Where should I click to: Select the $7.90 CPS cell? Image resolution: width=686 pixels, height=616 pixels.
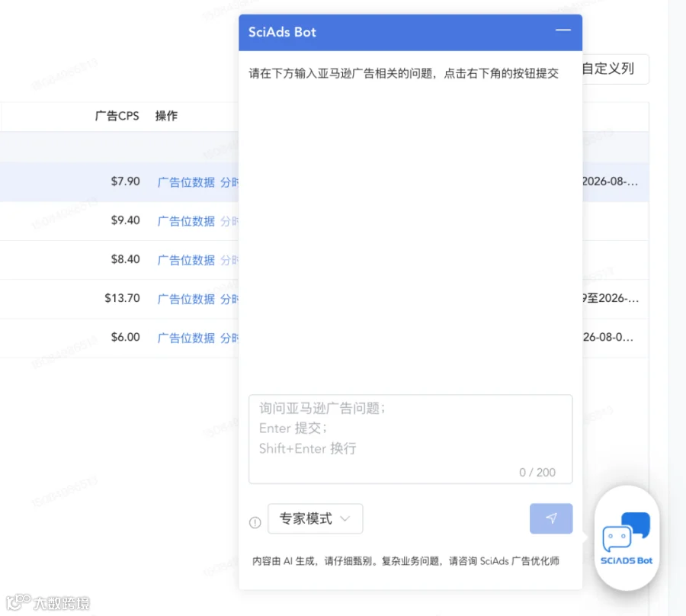pyautogui.click(x=125, y=181)
